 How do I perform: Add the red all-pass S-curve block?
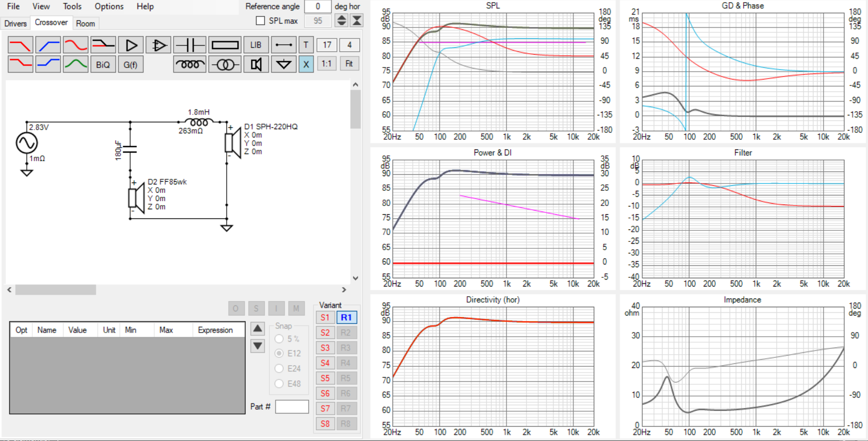pos(75,45)
